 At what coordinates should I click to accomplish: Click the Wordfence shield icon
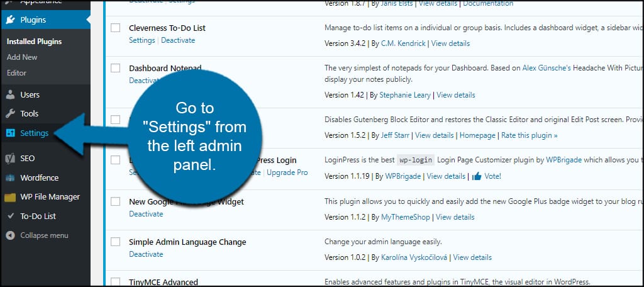tap(10, 178)
